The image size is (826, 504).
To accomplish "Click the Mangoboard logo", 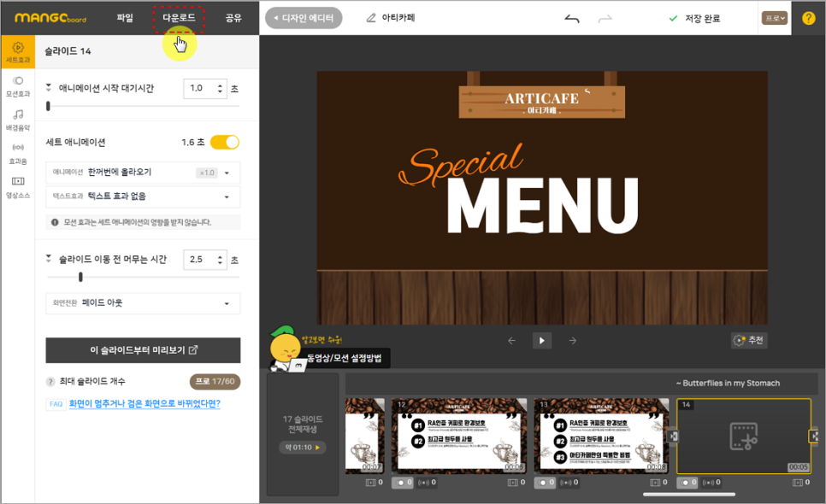I will pyautogui.click(x=50, y=18).
